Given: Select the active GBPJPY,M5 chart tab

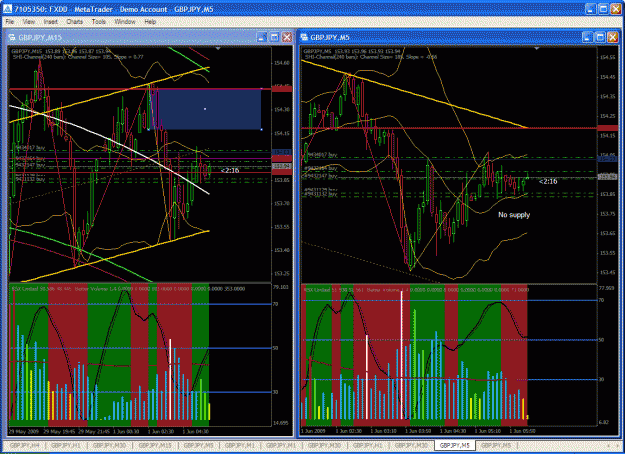Looking at the screenshot, I should click(x=455, y=445).
